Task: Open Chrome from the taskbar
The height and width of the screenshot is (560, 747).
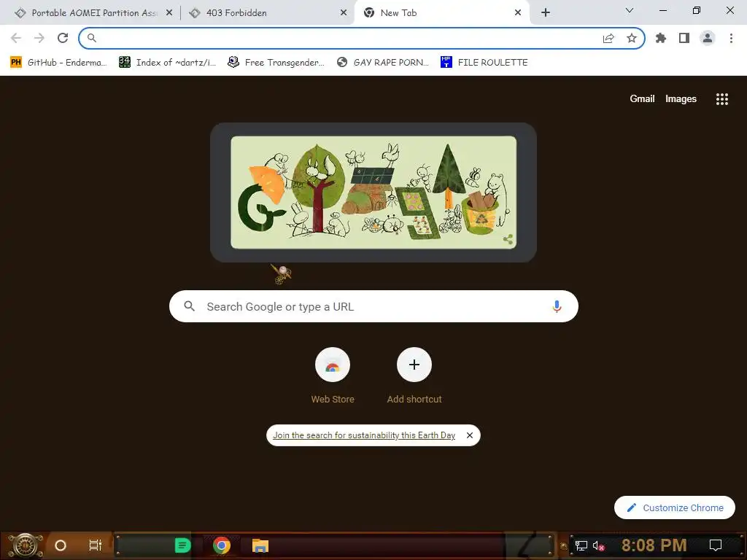Action: [x=221, y=545]
